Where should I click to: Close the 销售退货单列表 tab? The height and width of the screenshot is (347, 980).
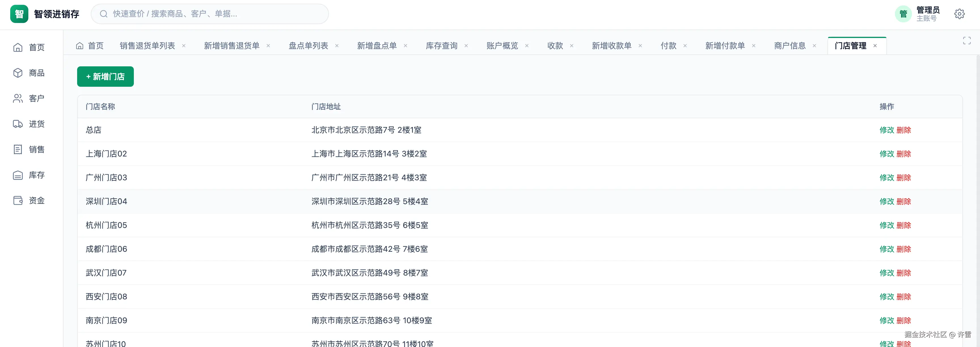pos(184,46)
